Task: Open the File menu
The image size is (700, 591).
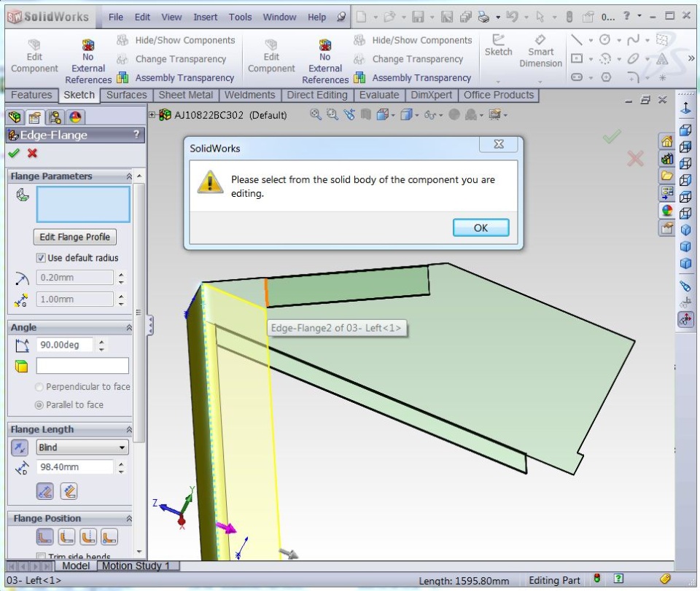Action: click(116, 17)
